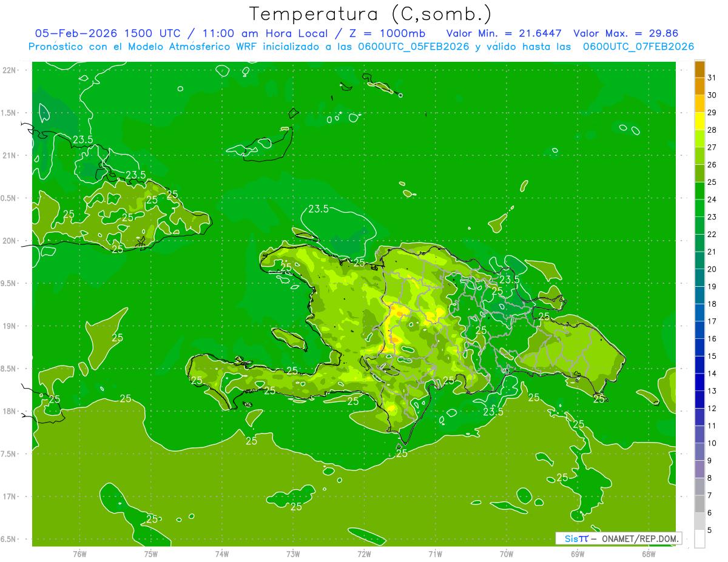Click the number 12 on the color legend
Image resolution: width=728 pixels, height=562 pixels.
click(712, 408)
